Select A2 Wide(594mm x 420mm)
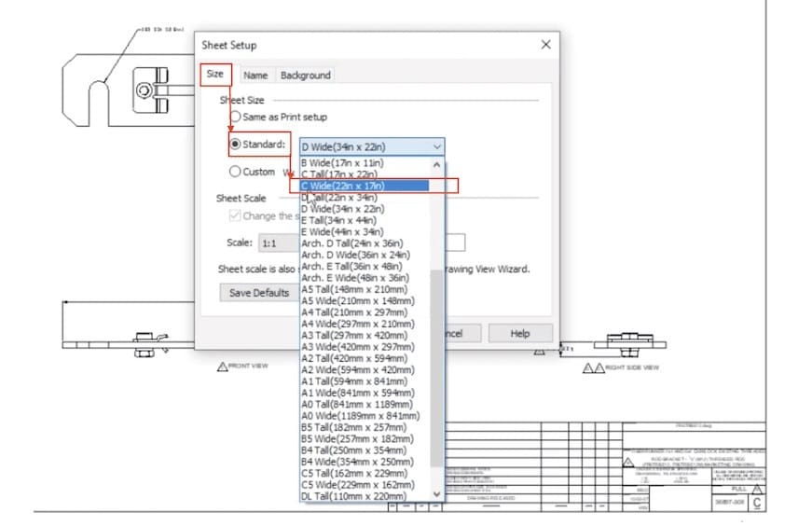The height and width of the screenshot is (526, 812). click(x=365, y=369)
